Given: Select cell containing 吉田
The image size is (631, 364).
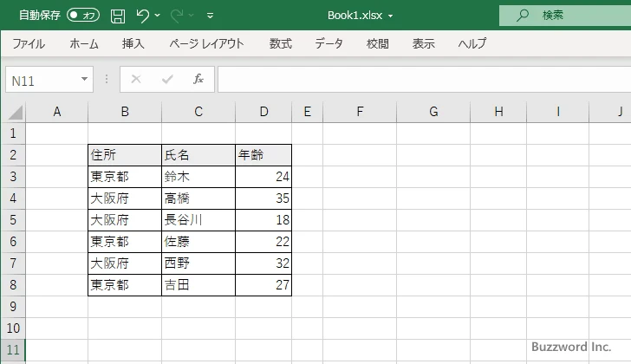Looking at the screenshot, I should tap(198, 285).
